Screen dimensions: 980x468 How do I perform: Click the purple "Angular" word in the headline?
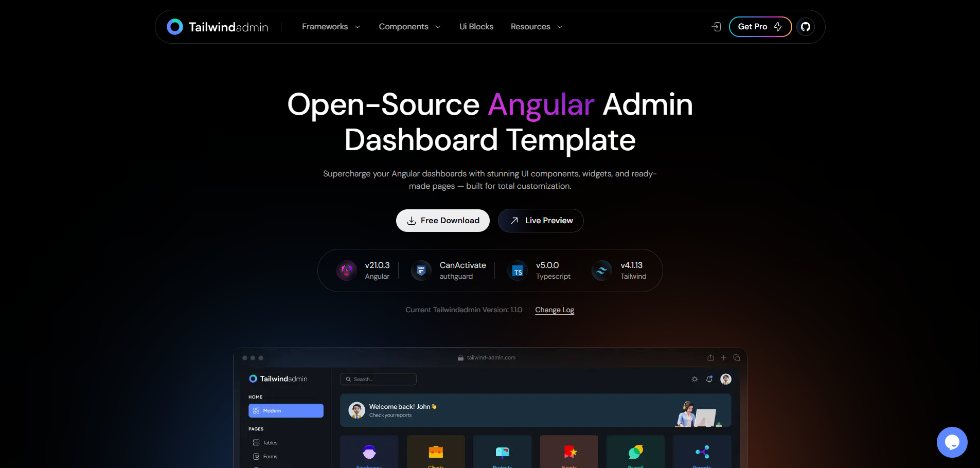541,105
